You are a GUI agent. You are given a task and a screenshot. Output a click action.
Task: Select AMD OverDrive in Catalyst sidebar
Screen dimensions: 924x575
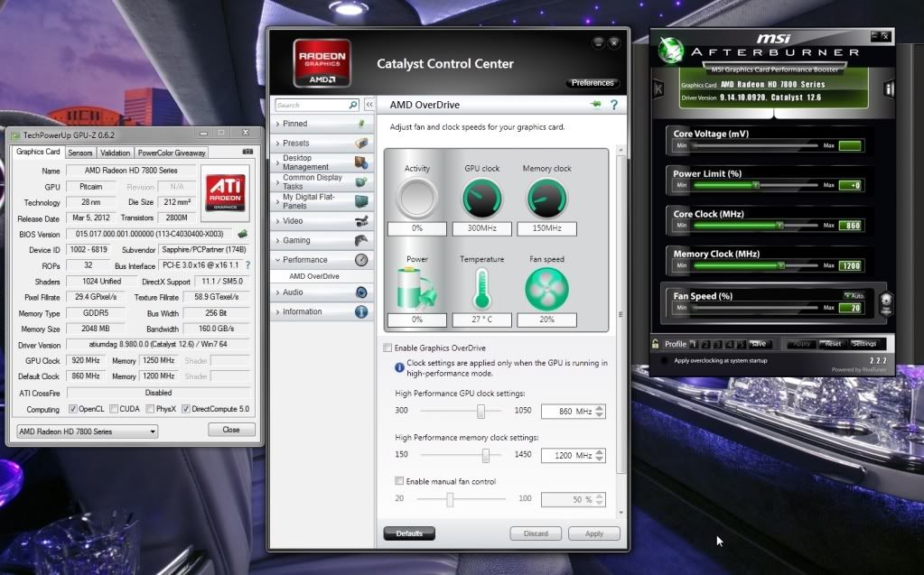(314, 276)
